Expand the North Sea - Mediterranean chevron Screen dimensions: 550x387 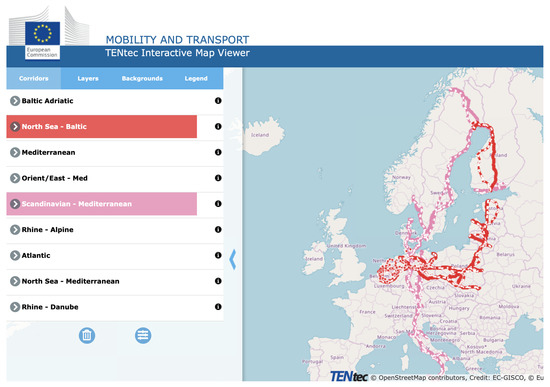coord(15,281)
